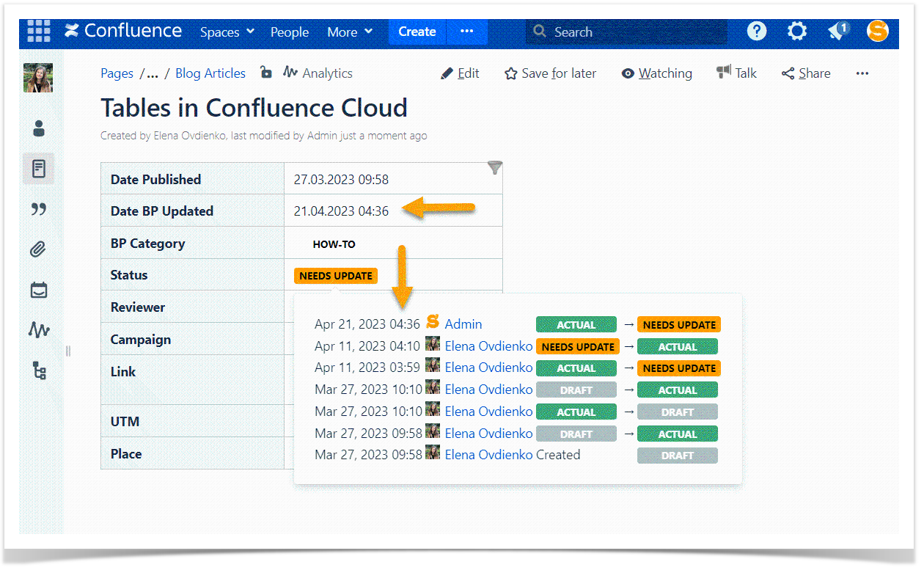Viewport: 924px width, 570px height.
Task: Open the Admin user link in history
Action: [x=463, y=324]
